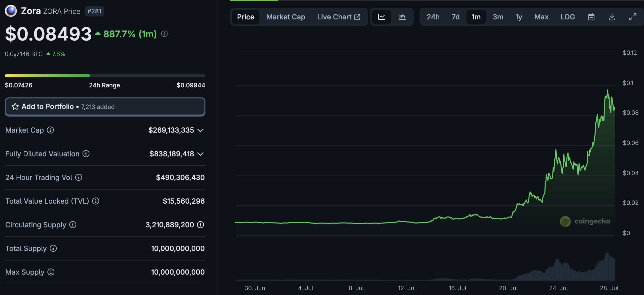The height and width of the screenshot is (295, 644).
Task: Expand the Fully Diluted Valuation details
Action: [200, 154]
